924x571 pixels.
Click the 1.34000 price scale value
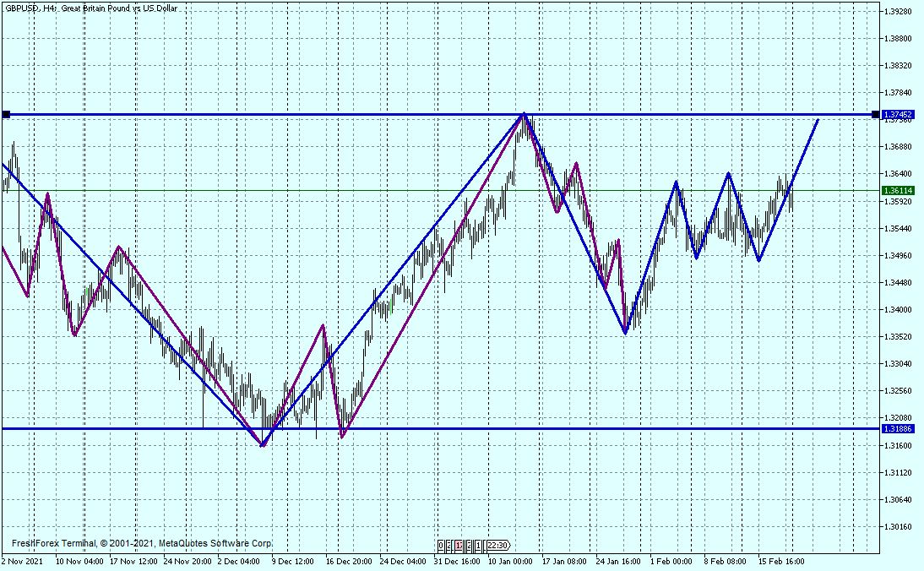point(899,309)
